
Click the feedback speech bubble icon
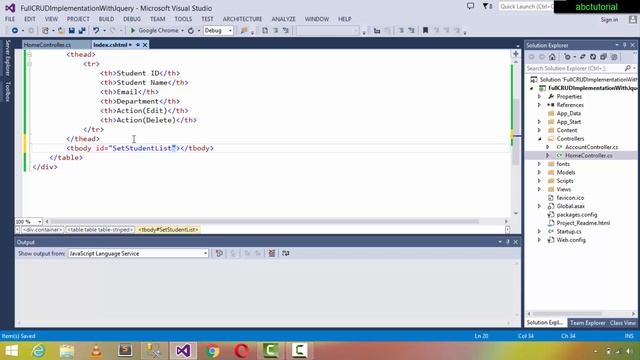coord(471,6)
